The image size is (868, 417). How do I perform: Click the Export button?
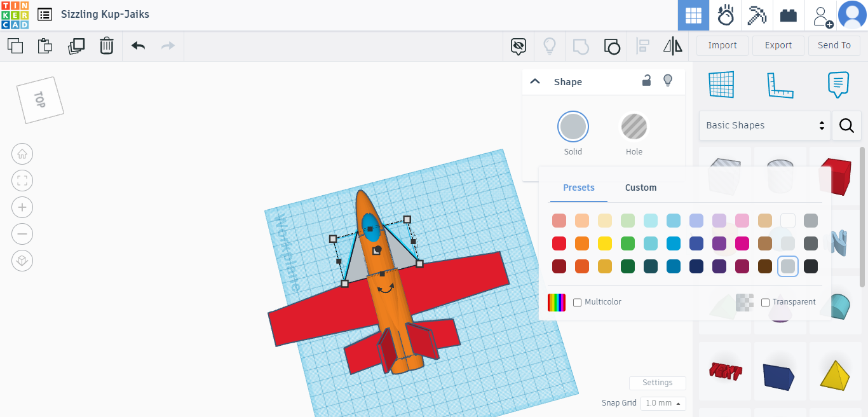pos(778,45)
